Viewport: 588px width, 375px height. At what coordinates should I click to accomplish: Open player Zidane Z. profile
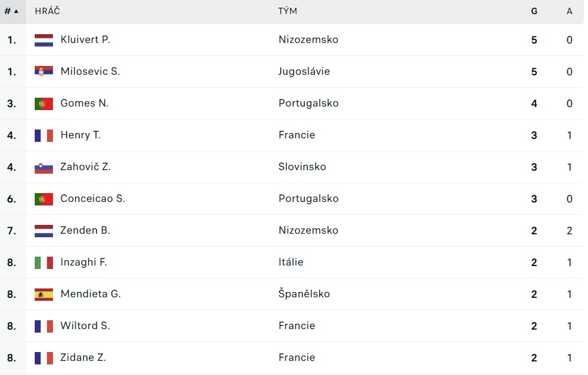pyautogui.click(x=83, y=357)
